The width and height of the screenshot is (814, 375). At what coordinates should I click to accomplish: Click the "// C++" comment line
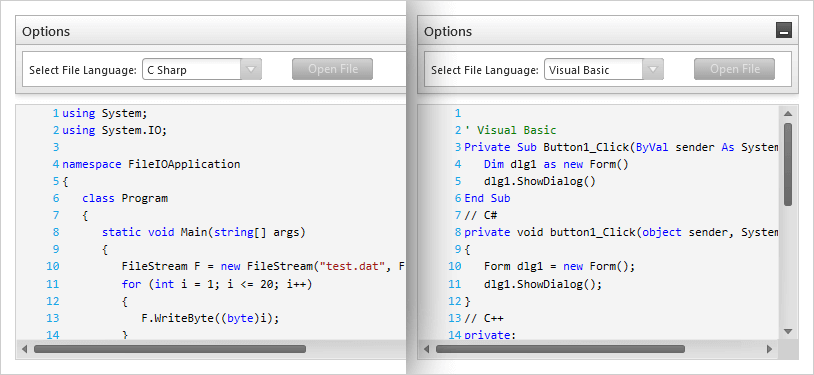[484, 318]
